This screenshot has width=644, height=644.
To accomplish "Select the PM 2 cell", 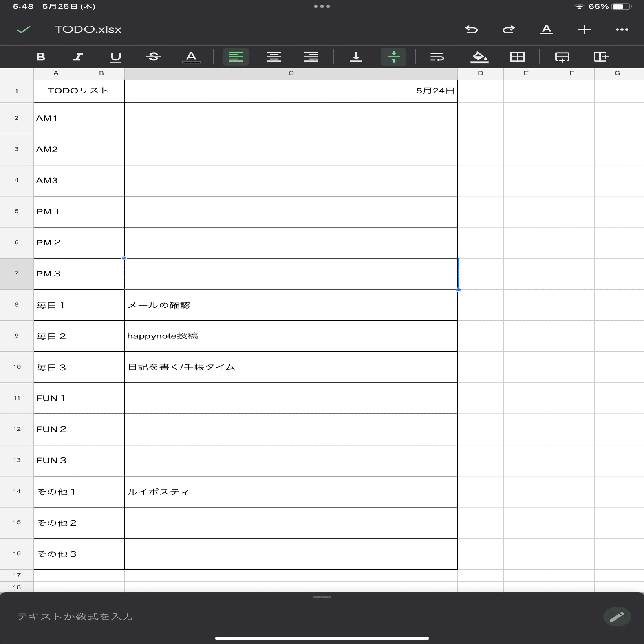I will pos(56,243).
